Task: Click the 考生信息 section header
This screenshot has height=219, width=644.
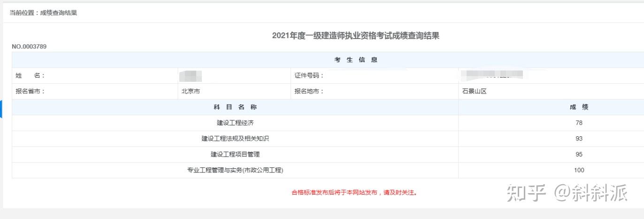Action: point(356,60)
